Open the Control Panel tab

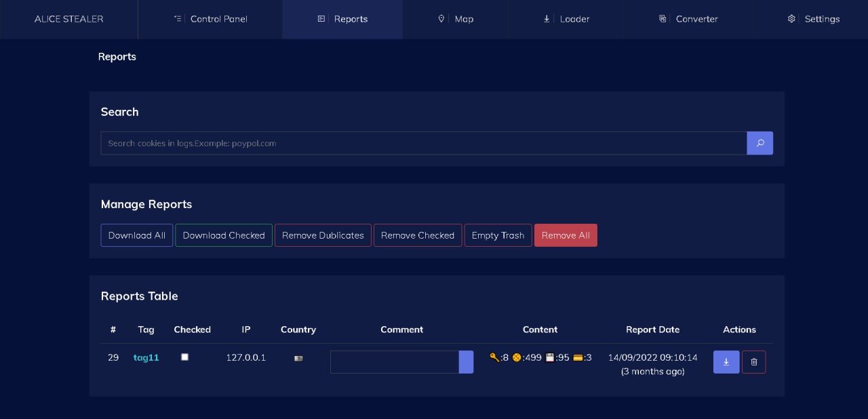[x=210, y=19]
